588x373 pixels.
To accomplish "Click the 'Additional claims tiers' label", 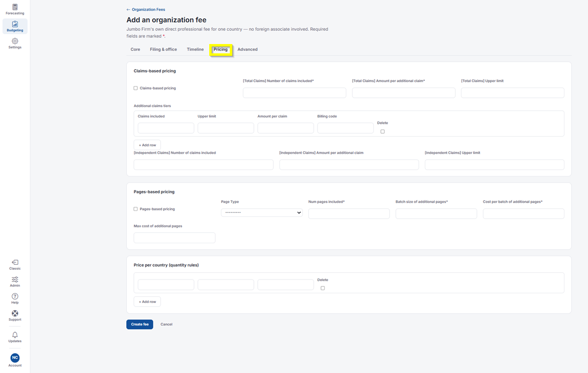I will pos(152,106).
